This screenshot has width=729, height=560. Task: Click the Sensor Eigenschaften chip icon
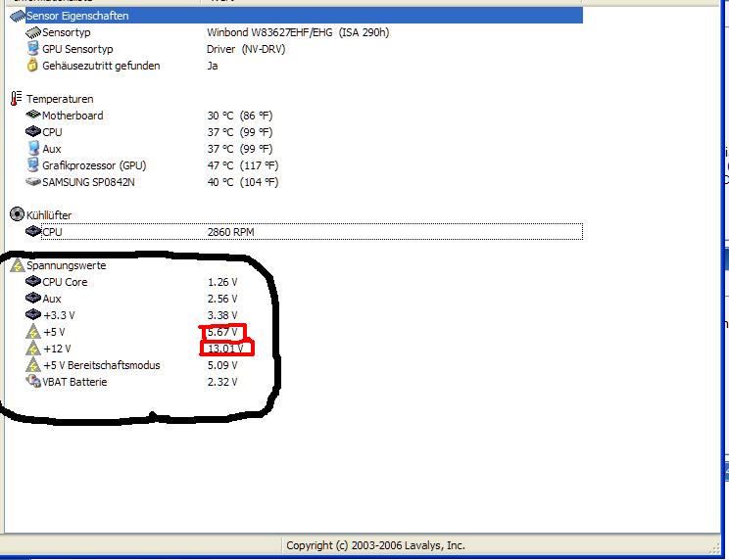(18, 16)
